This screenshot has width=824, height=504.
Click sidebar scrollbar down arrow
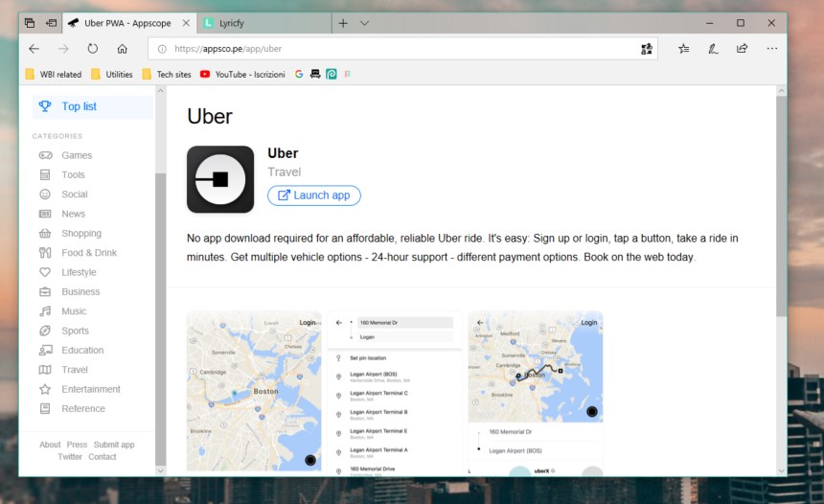coord(160,470)
